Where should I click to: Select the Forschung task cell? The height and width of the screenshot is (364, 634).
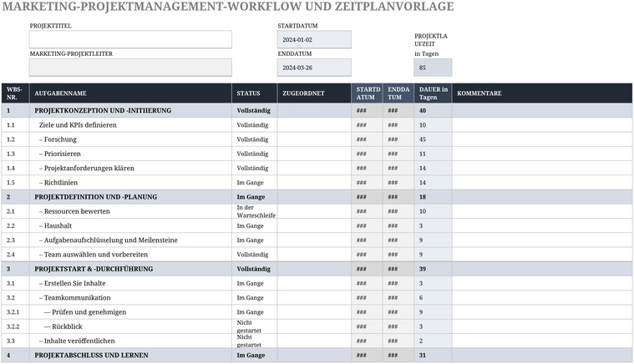[130, 139]
